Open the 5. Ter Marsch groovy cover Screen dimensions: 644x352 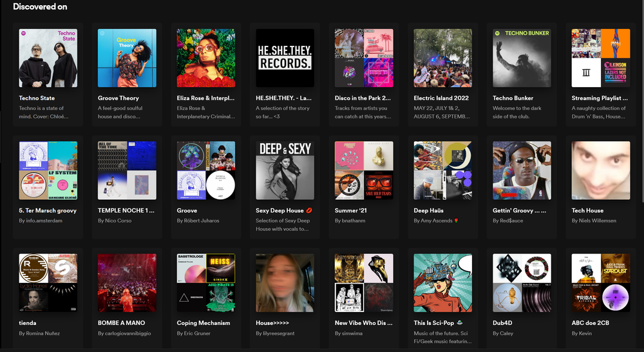pos(48,171)
